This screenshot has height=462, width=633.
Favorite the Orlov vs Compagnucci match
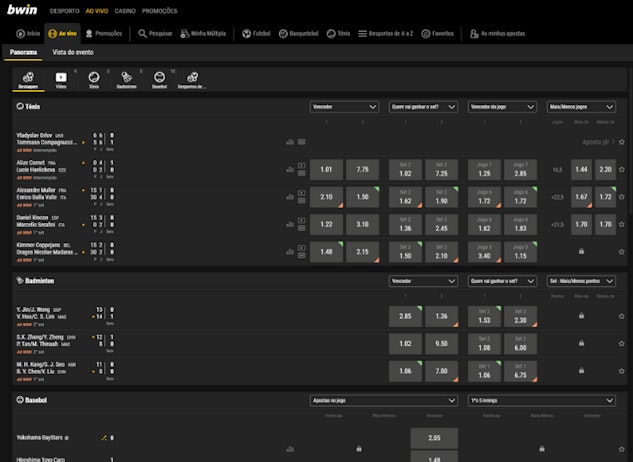(622, 142)
